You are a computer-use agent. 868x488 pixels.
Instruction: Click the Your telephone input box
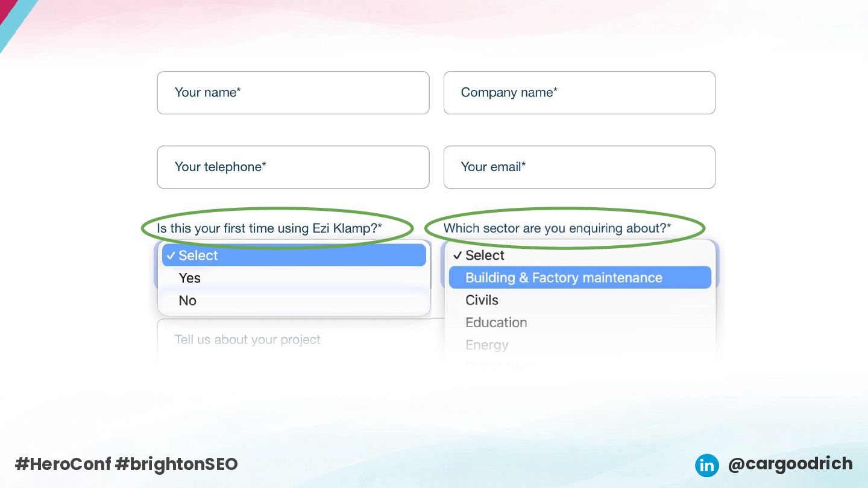(x=293, y=167)
